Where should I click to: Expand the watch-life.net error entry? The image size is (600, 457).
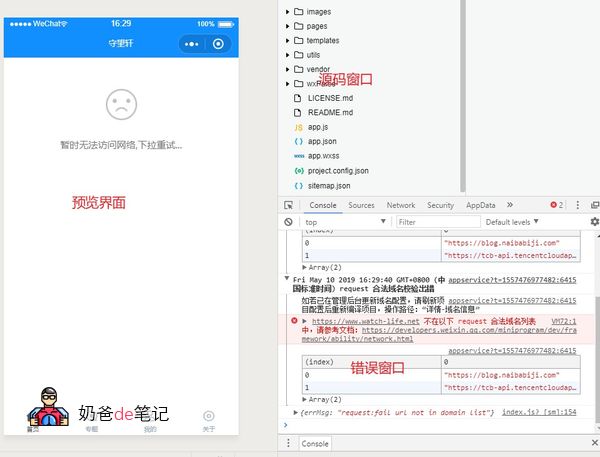(x=305, y=321)
